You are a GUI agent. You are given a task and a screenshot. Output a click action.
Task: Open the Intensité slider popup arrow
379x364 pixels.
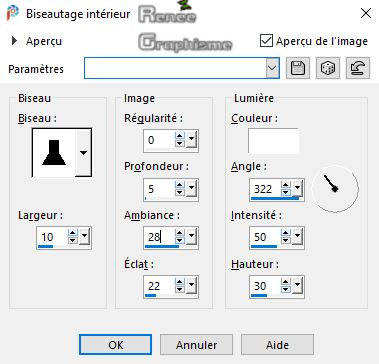pos(298,237)
